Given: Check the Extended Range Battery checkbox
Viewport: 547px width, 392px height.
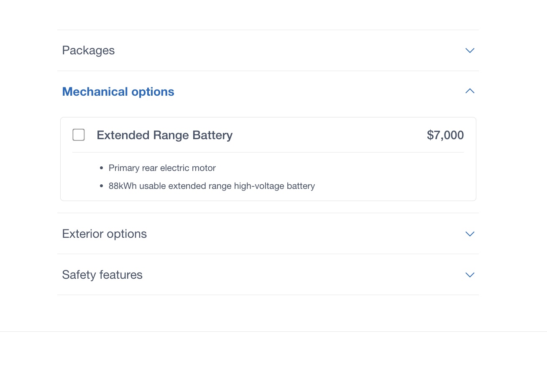Looking at the screenshot, I should click(x=79, y=135).
